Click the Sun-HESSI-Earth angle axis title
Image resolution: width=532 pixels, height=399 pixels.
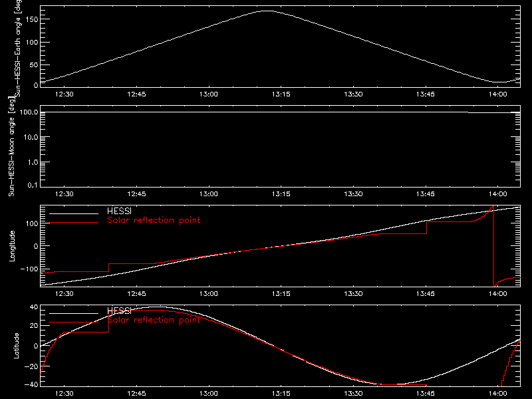pos(18,48)
